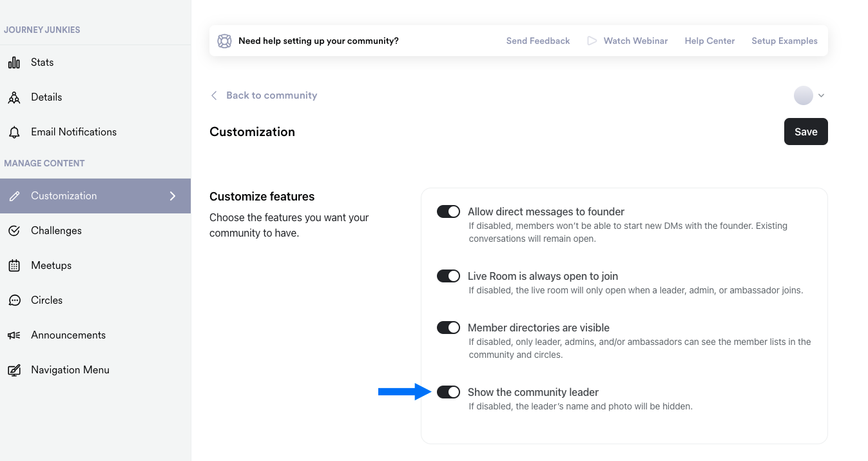Click the Send Feedback link

click(x=538, y=41)
